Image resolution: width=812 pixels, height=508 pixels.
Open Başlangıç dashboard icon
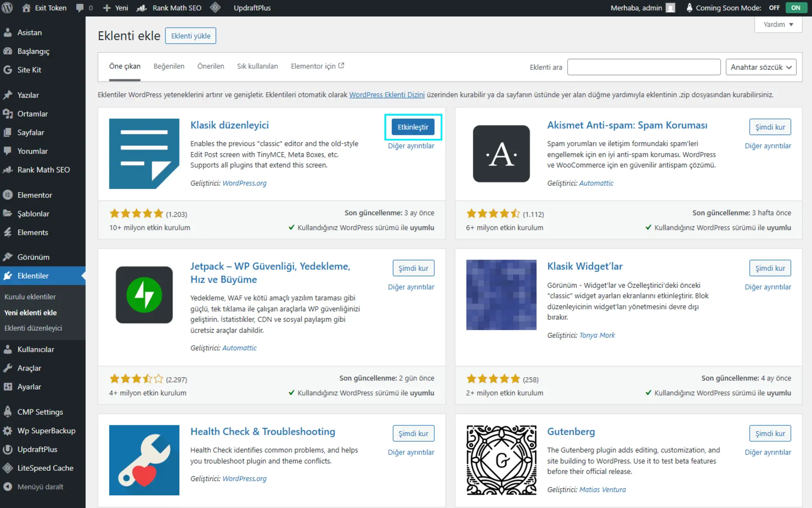8,51
